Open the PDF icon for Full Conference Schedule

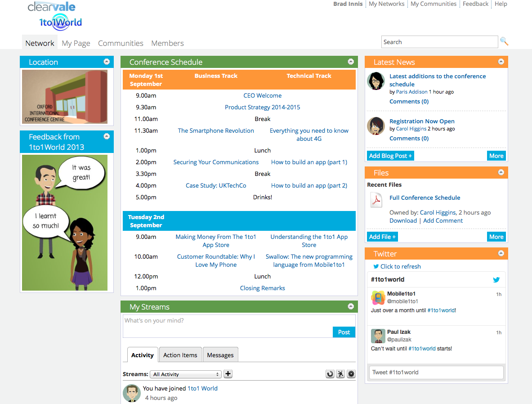[376, 200]
